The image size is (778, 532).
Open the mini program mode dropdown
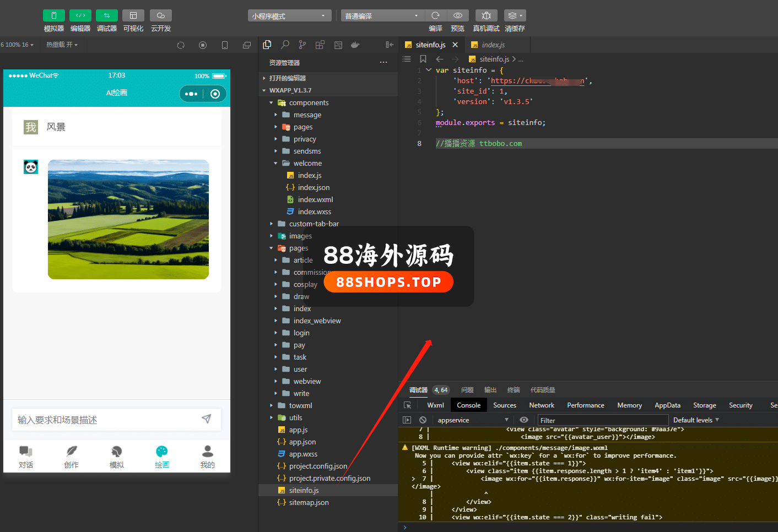pyautogui.click(x=289, y=16)
